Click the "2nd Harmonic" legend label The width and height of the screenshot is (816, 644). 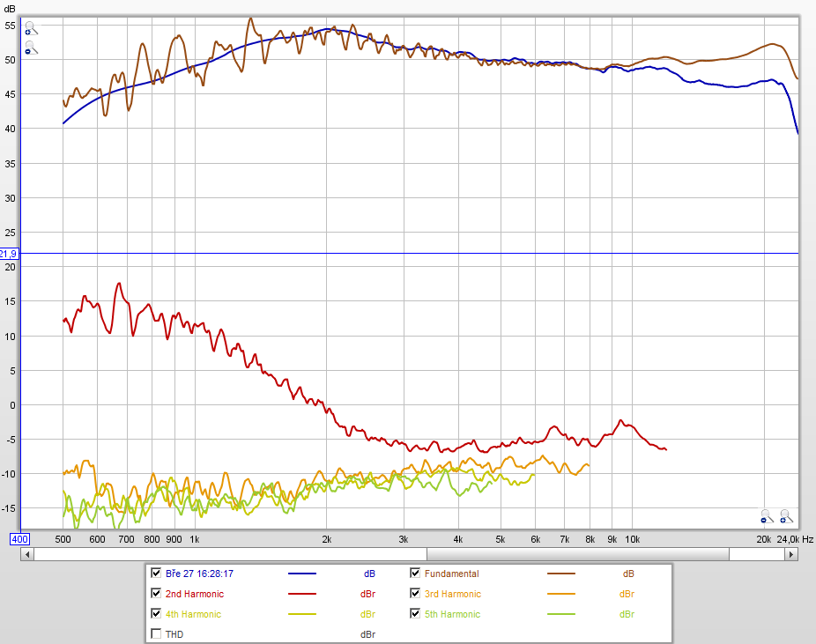(x=195, y=594)
